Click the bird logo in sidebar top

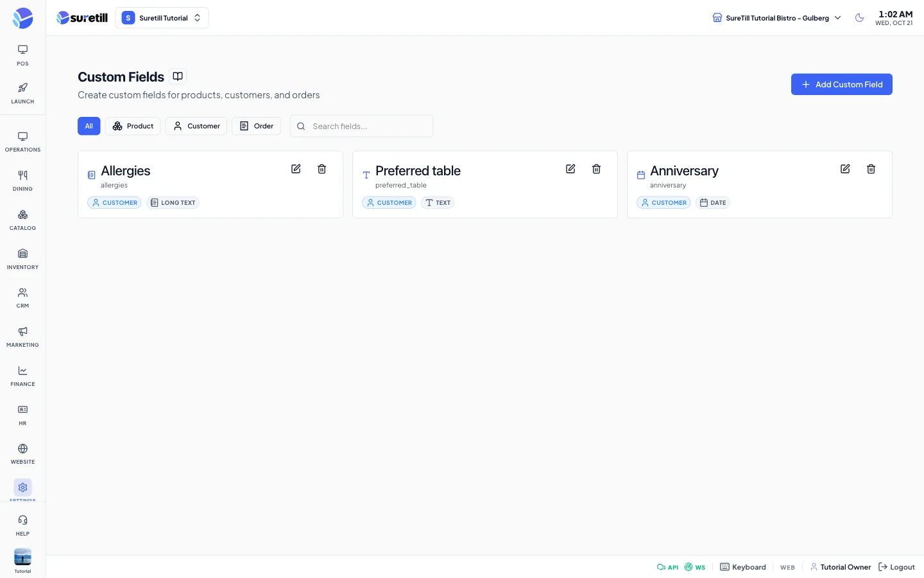click(x=22, y=18)
